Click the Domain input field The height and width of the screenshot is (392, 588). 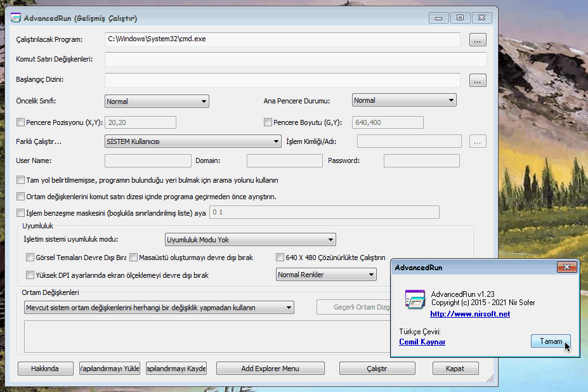[285, 161]
